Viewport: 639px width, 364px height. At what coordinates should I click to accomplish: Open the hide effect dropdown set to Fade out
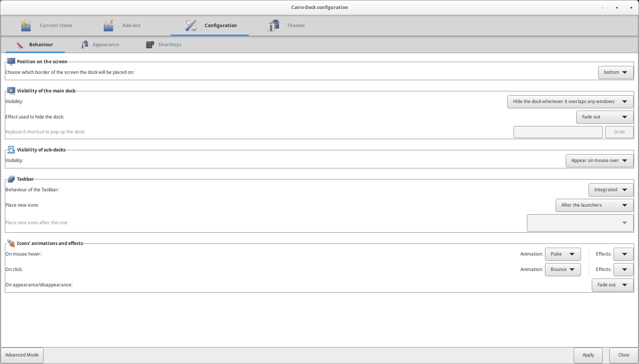605,117
